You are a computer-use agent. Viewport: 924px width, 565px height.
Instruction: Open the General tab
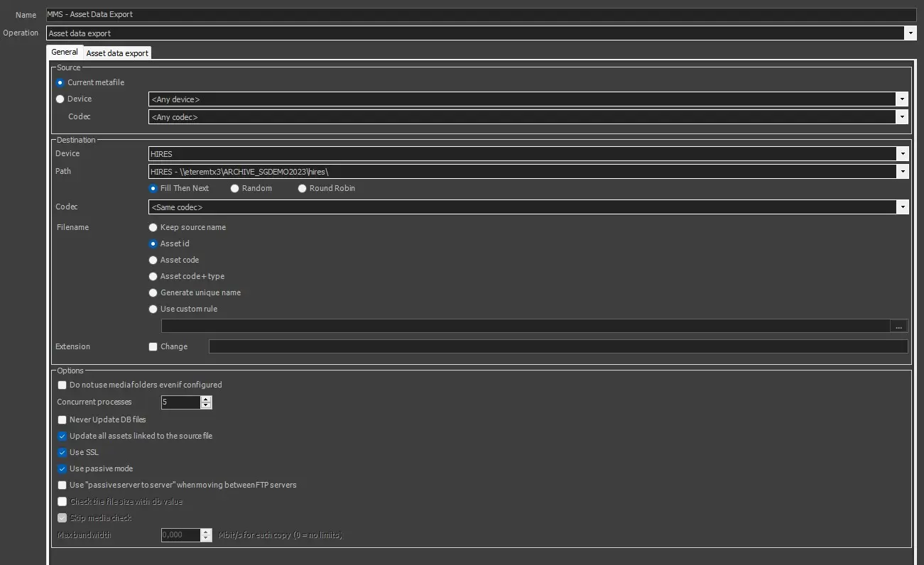[x=65, y=53]
